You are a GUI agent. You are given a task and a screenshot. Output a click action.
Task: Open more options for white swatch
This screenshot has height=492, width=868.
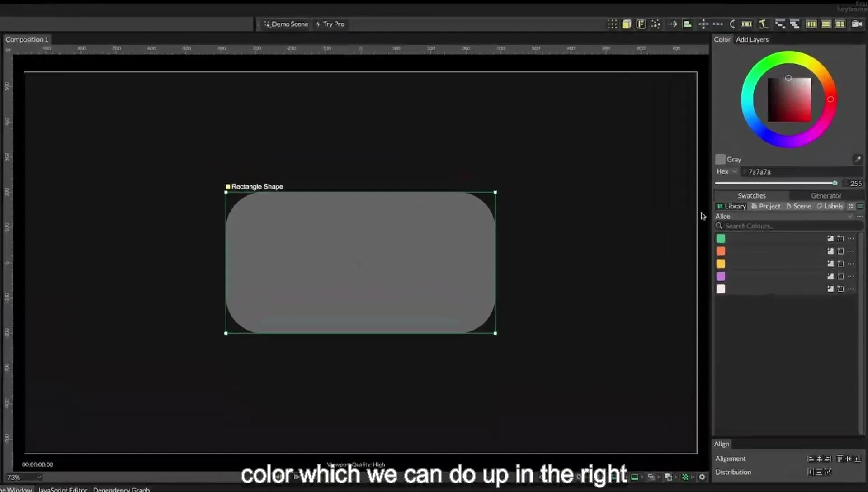coord(851,289)
